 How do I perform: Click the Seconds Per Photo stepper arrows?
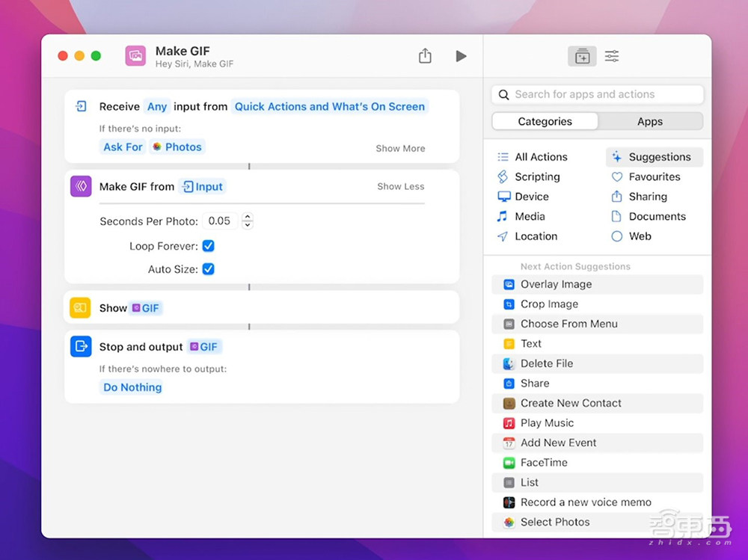tap(248, 221)
